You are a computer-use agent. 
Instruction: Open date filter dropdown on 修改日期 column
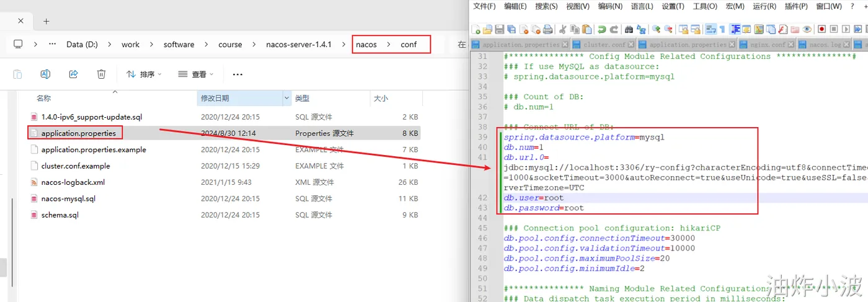coord(286,98)
